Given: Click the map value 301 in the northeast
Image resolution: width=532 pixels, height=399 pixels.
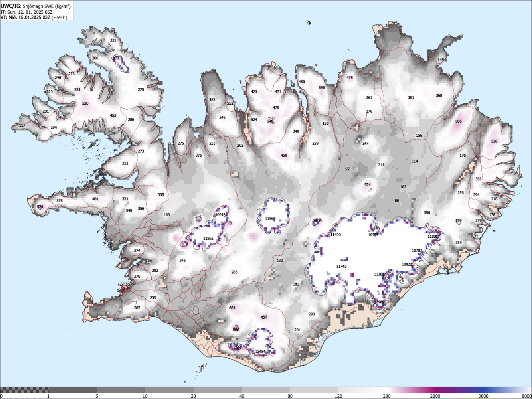Looking at the screenshot, I should (x=411, y=98).
